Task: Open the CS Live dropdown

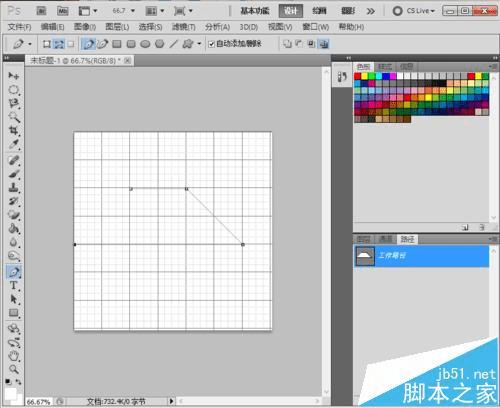Action: point(414,11)
